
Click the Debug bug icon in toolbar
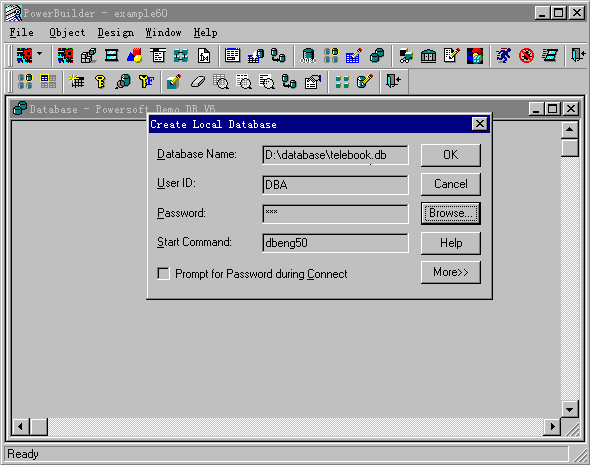tap(526, 56)
